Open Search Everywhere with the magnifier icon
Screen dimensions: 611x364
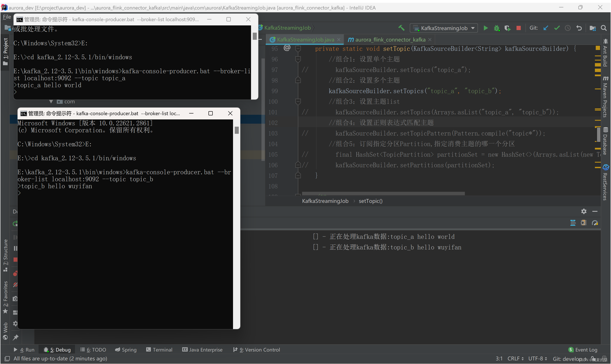point(604,28)
